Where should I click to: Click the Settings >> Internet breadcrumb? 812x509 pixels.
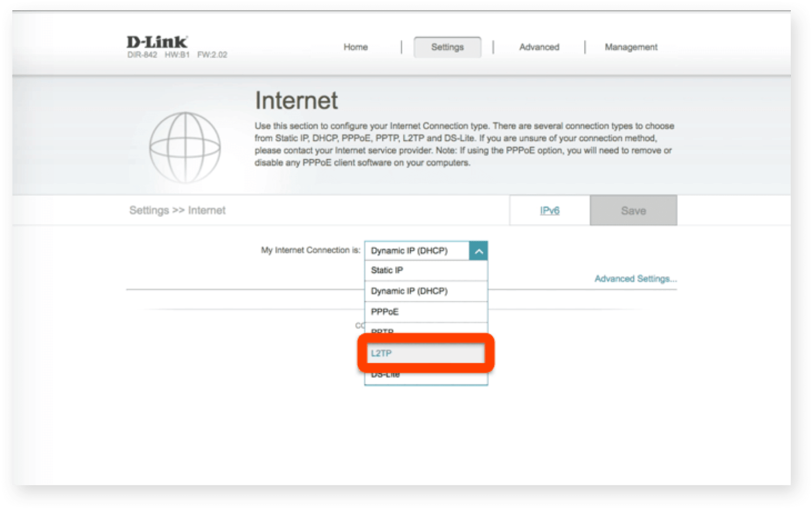tap(177, 210)
